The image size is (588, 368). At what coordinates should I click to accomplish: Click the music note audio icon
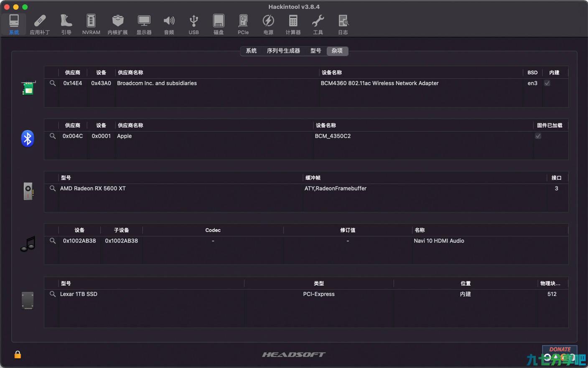click(x=28, y=244)
